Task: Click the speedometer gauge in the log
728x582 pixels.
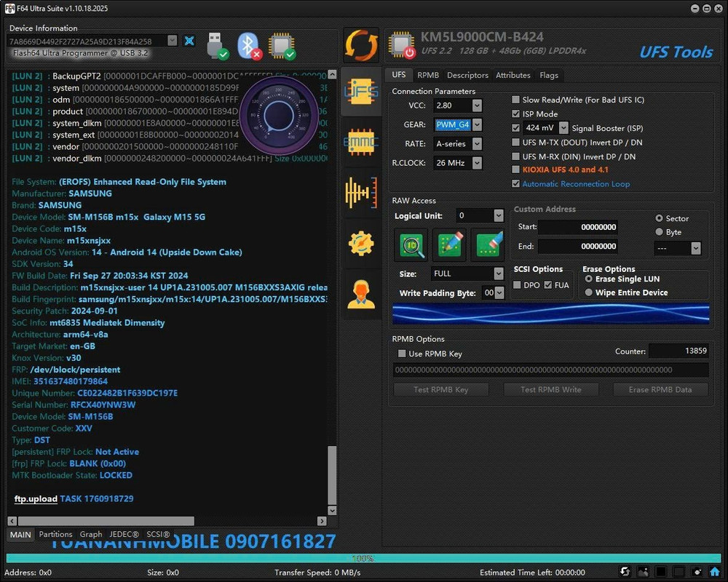Action: point(279,115)
